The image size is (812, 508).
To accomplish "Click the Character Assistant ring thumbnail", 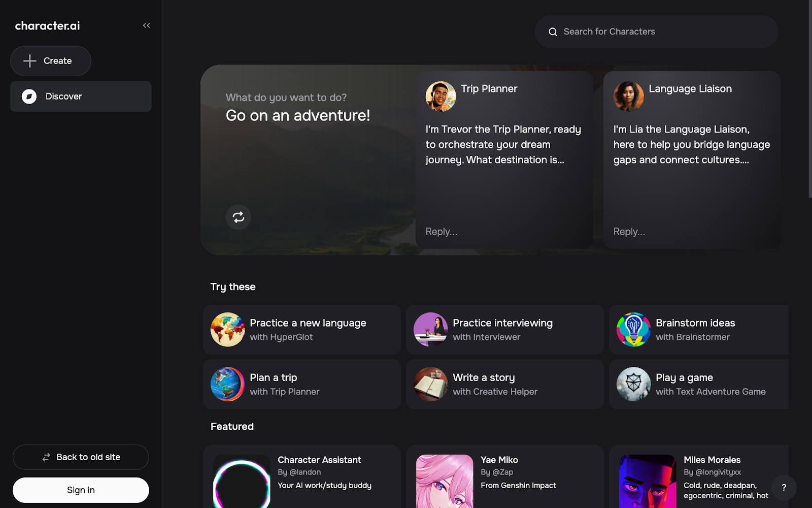I will pos(242,482).
